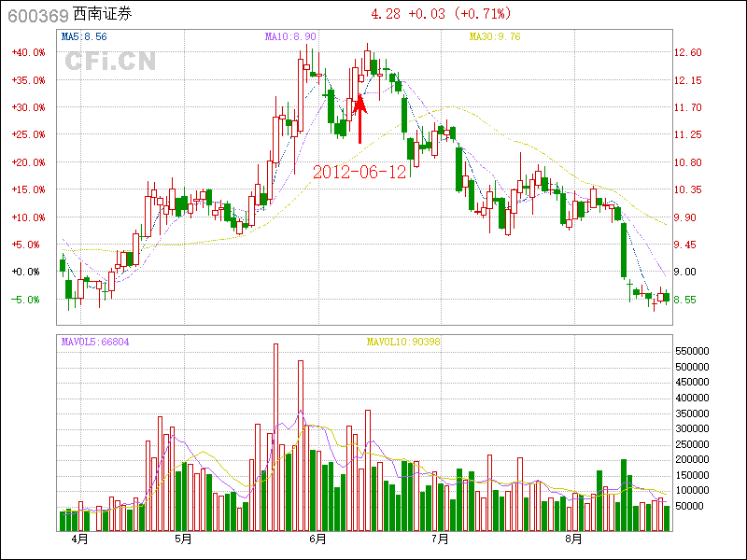This screenshot has height=560, width=747.
Task: Click the 400000 volume axis label
Action: coord(692,398)
